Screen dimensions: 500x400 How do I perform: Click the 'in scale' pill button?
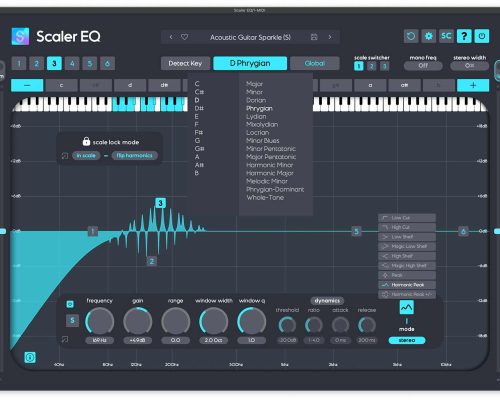click(x=86, y=156)
